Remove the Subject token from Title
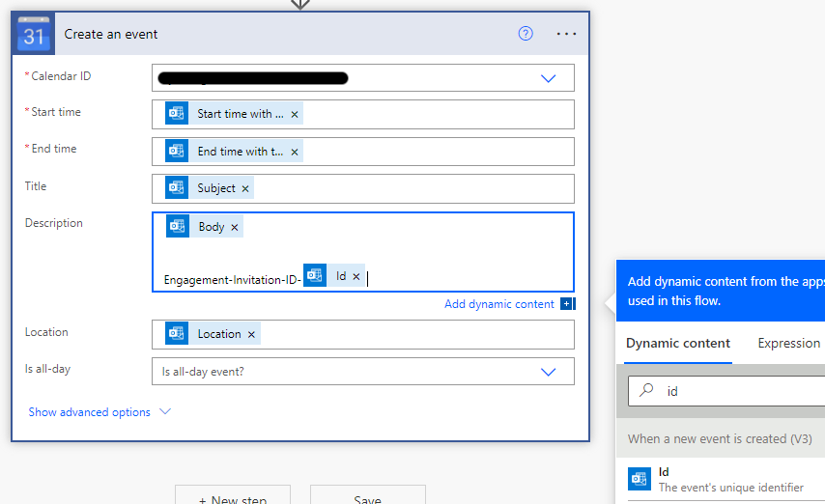 [245, 189]
